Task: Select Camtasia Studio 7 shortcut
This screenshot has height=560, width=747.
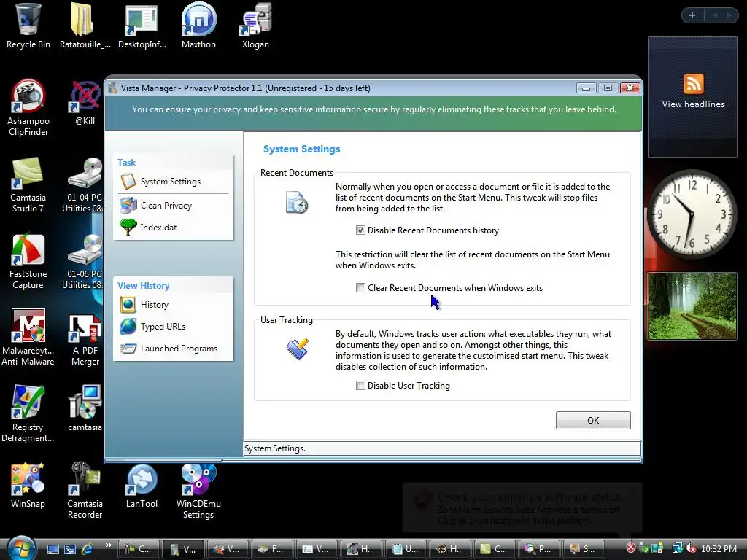Action: (x=28, y=184)
